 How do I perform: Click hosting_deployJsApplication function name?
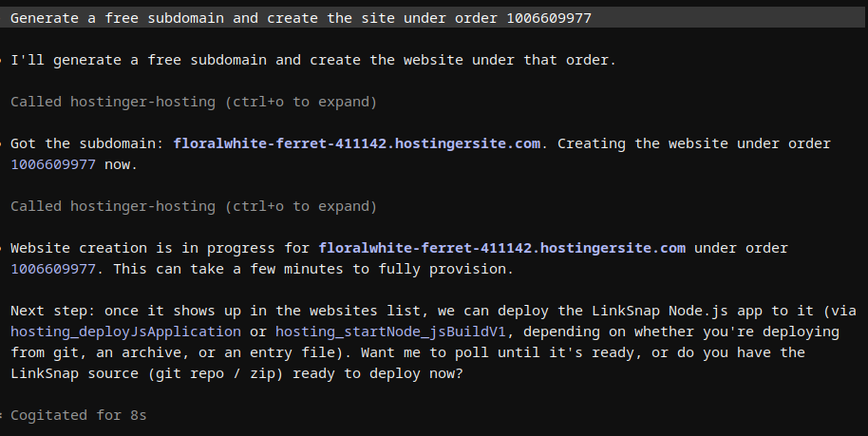[x=125, y=332]
